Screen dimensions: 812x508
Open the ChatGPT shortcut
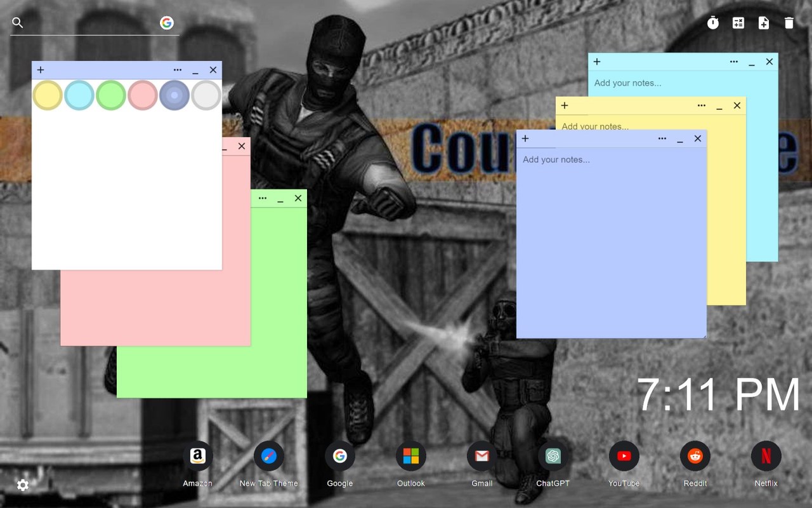click(553, 456)
